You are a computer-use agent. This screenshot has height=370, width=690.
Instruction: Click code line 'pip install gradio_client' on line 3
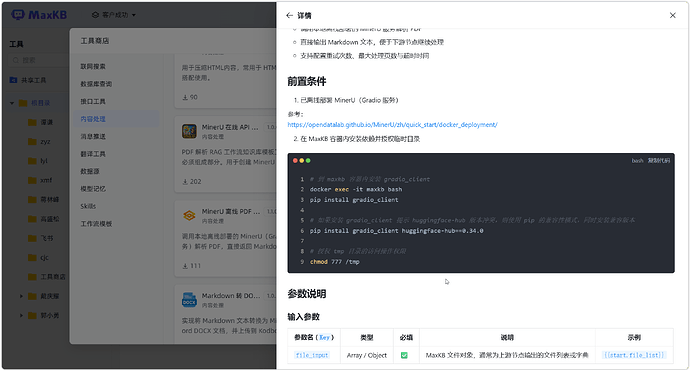[354, 200]
